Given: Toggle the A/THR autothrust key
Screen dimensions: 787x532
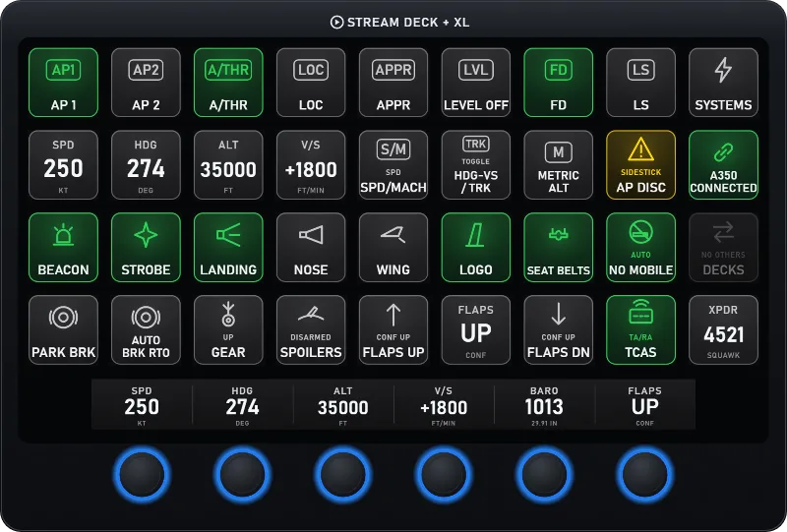Looking at the screenshot, I should 228,83.
